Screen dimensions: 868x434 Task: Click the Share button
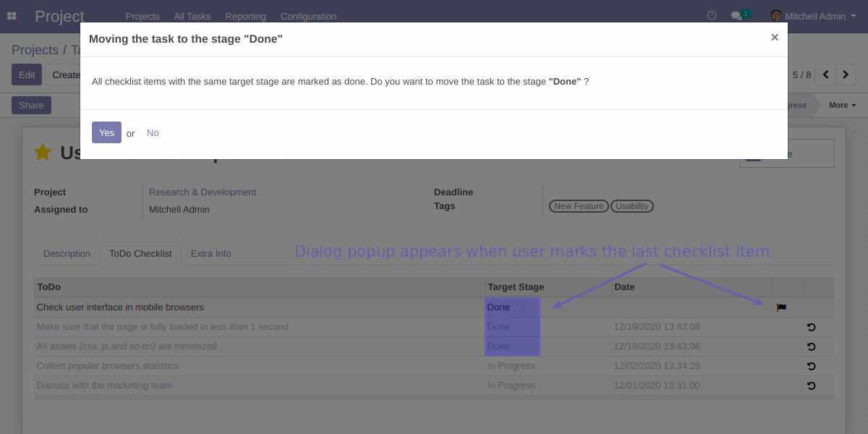point(30,105)
